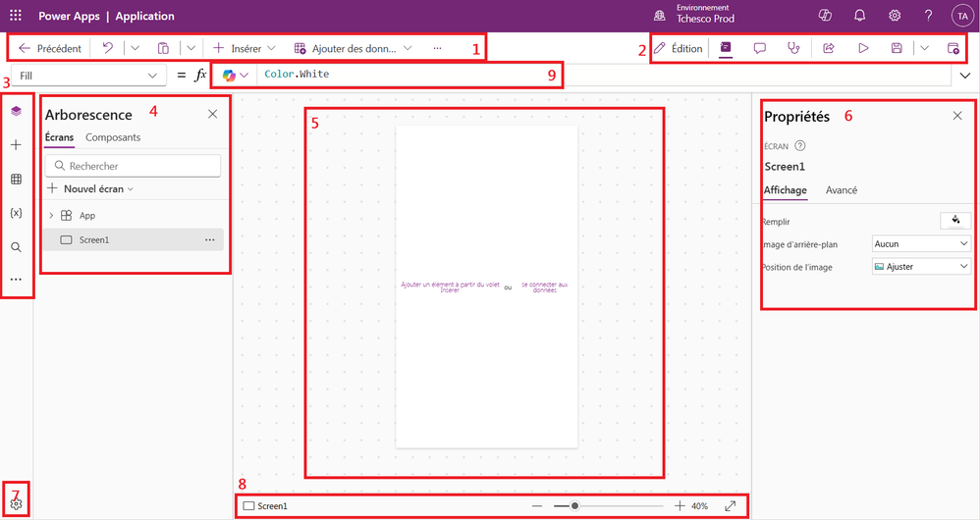The width and height of the screenshot is (980, 520).
Task: Open the TA account avatar
Action: (x=962, y=17)
